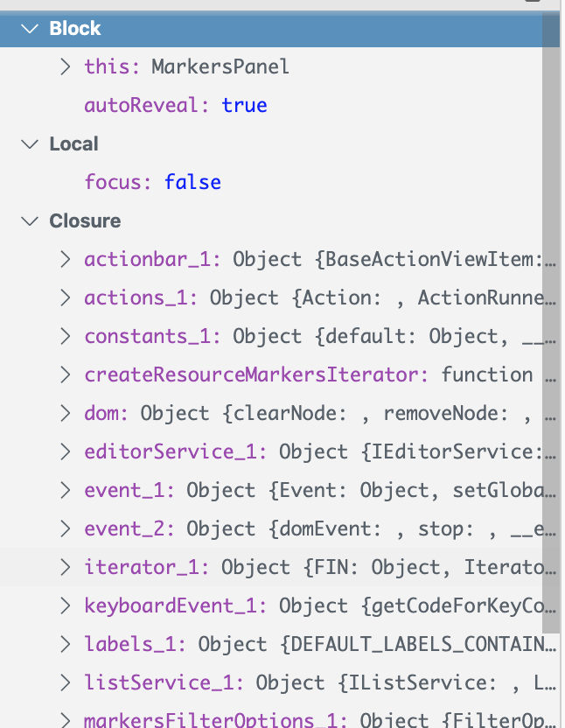Expand the listService_1 object
565x728 pixels.
(x=64, y=682)
